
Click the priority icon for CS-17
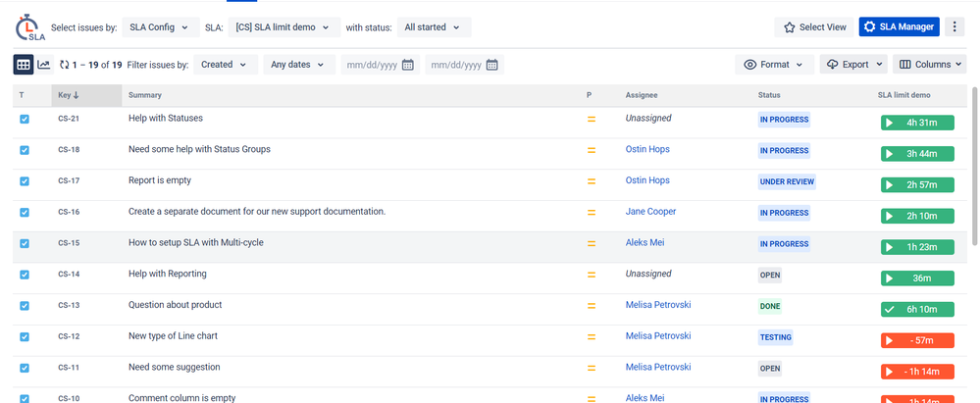[592, 181]
